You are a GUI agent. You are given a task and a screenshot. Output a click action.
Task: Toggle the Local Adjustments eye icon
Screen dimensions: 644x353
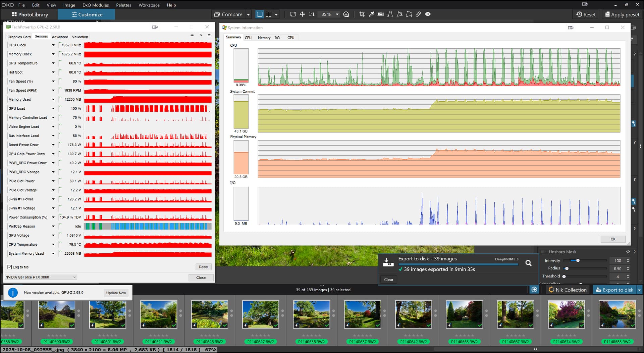click(x=428, y=14)
